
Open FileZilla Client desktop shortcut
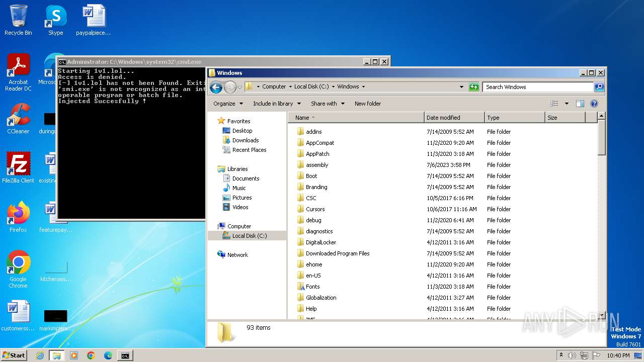(x=18, y=167)
